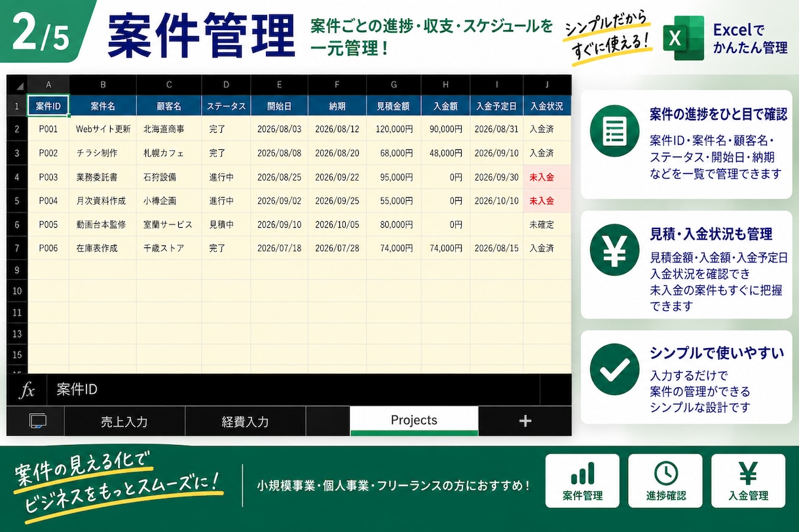Add a new sheet with the plus button
Viewport: 799px width, 532px height.
[x=525, y=421]
